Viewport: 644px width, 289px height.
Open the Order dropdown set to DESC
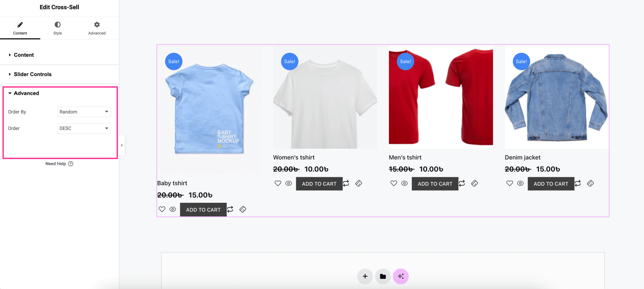84,128
